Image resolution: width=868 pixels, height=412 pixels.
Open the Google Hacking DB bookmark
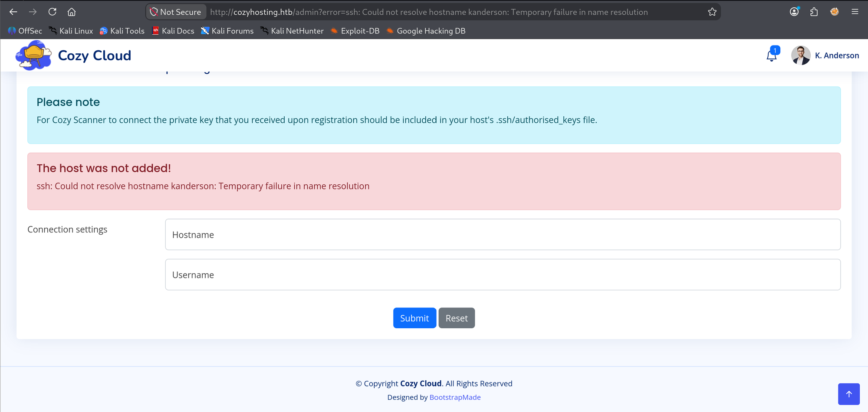(x=426, y=31)
